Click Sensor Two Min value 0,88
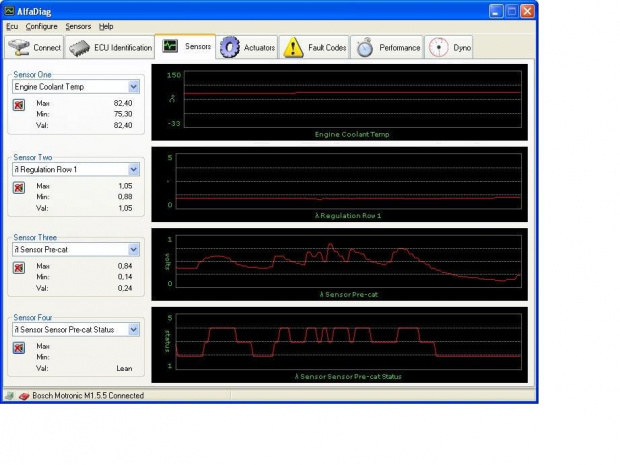Screen dimensions: 620x465 (x=125, y=197)
